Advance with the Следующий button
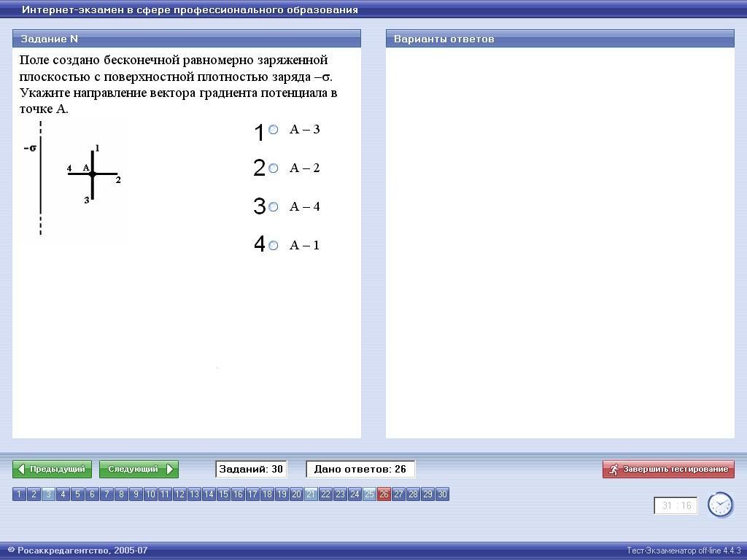The image size is (747, 560). pyautogui.click(x=139, y=469)
